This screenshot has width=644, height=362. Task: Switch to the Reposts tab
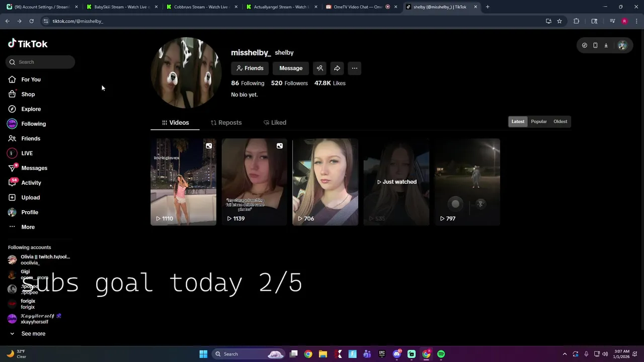[226, 123]
